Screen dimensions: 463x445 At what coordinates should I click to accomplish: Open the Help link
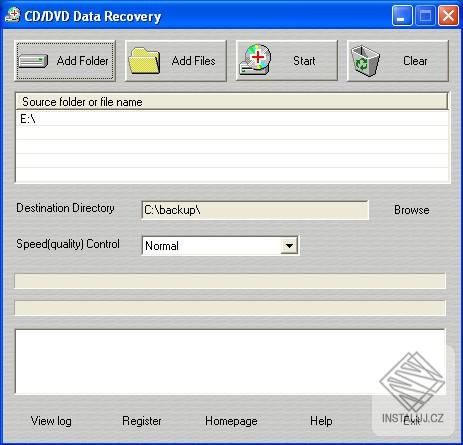pos(321,421)
